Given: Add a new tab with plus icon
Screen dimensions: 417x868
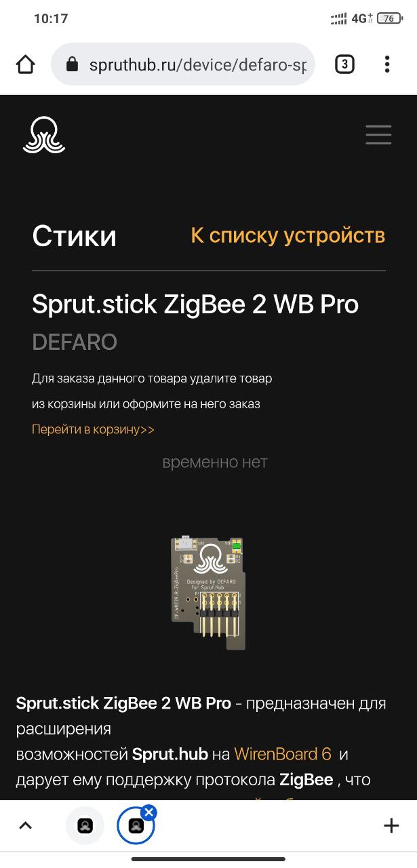Looking at the screenshot, I should [x=391, y=825].
